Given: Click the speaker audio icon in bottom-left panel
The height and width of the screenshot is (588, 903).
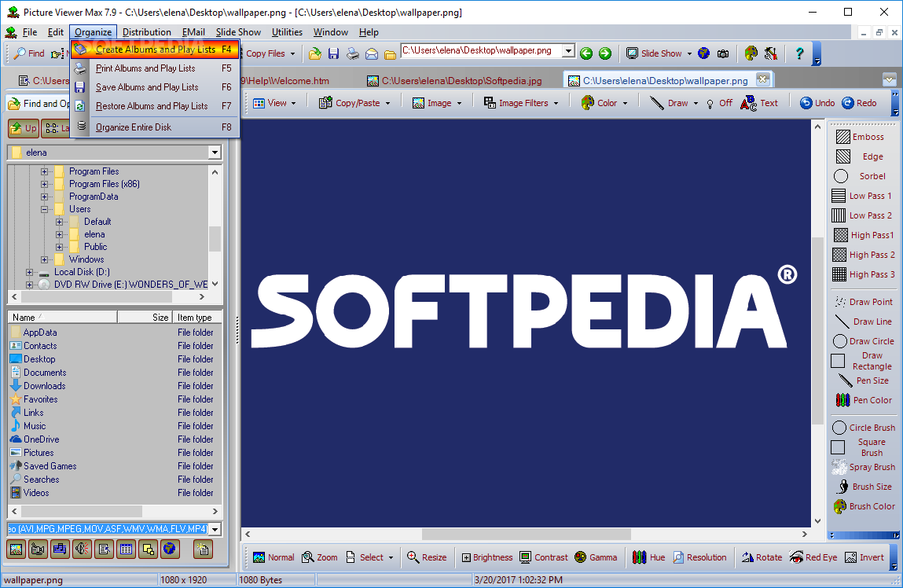Looking at the screenshot, I should pos(82,549).
